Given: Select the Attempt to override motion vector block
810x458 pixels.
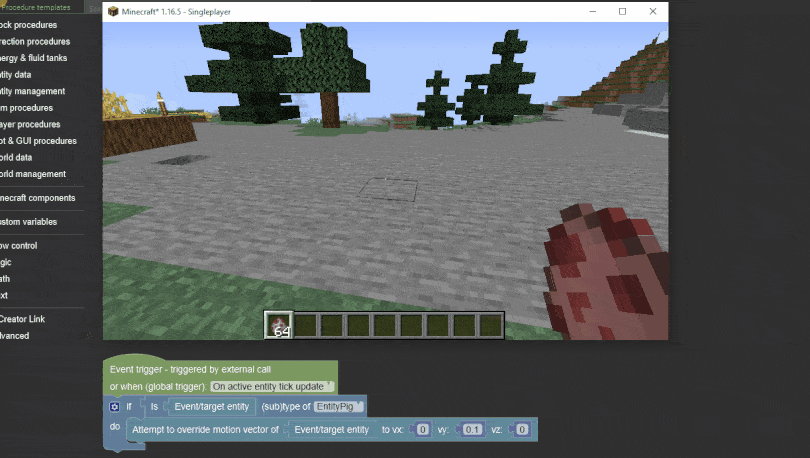Looking at the screenshot, I should point(206,430).
